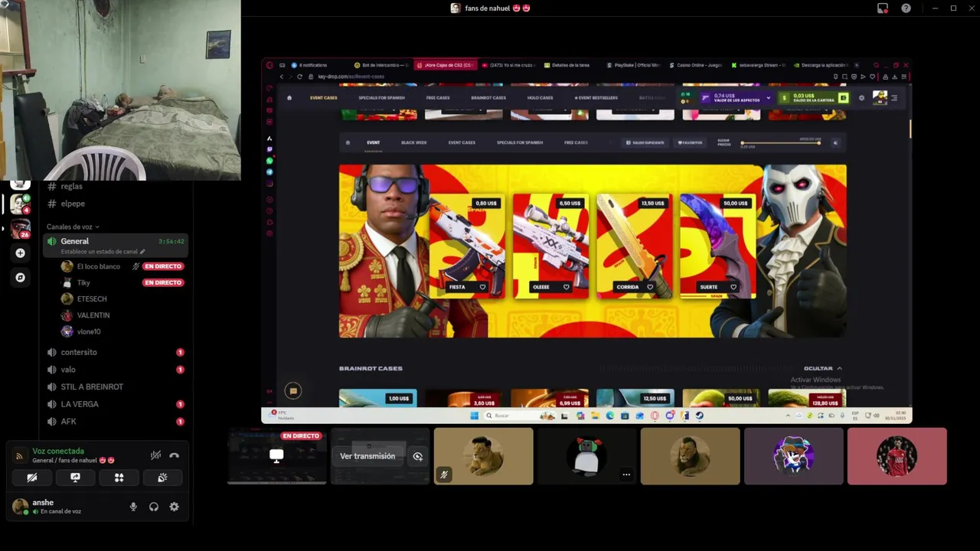Screen dimensions: 980x551
Task: Click EVENT CASES tab in streamed site
Action: pyautogui.click(x=323, y=98)
